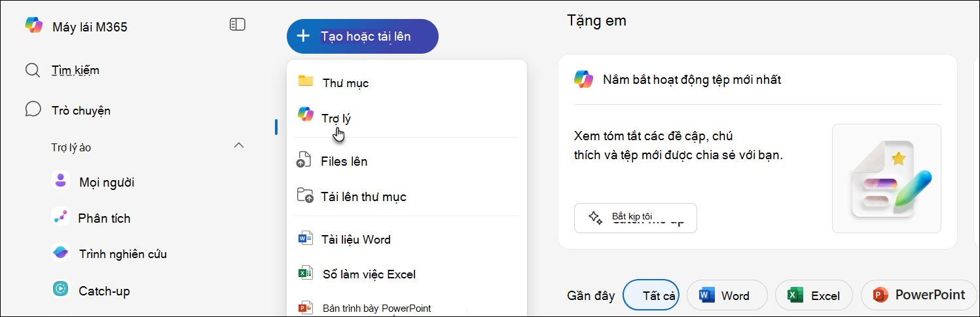Collapse the sidebar with the panel icon
The image size is (980, 317).
coord(237,25)
